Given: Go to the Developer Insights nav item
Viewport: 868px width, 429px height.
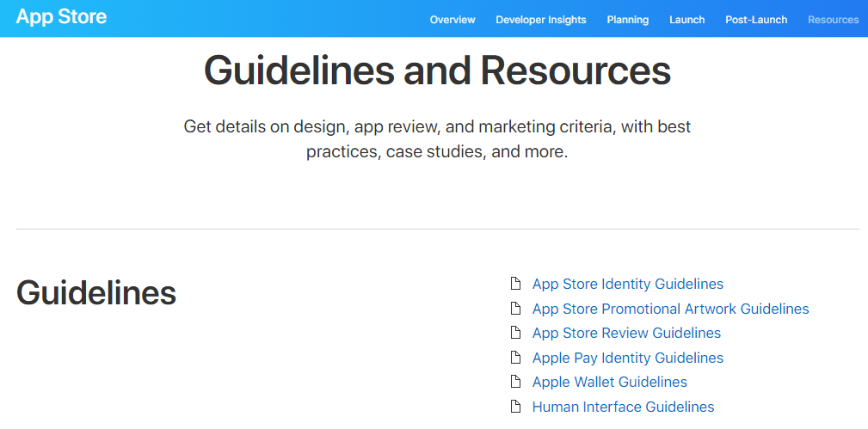Looking at the screenshot, I should 541,20.
